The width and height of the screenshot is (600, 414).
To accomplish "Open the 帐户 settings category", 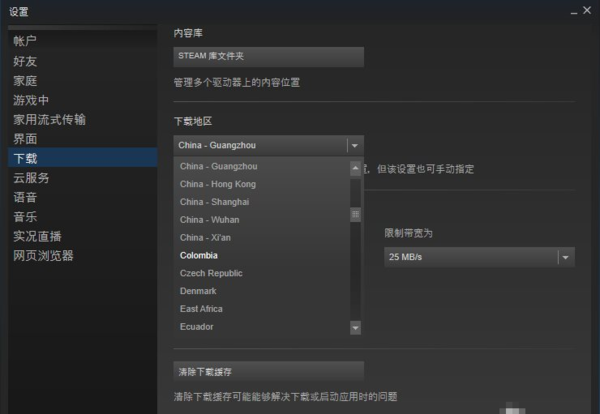I will coord(82,41).
